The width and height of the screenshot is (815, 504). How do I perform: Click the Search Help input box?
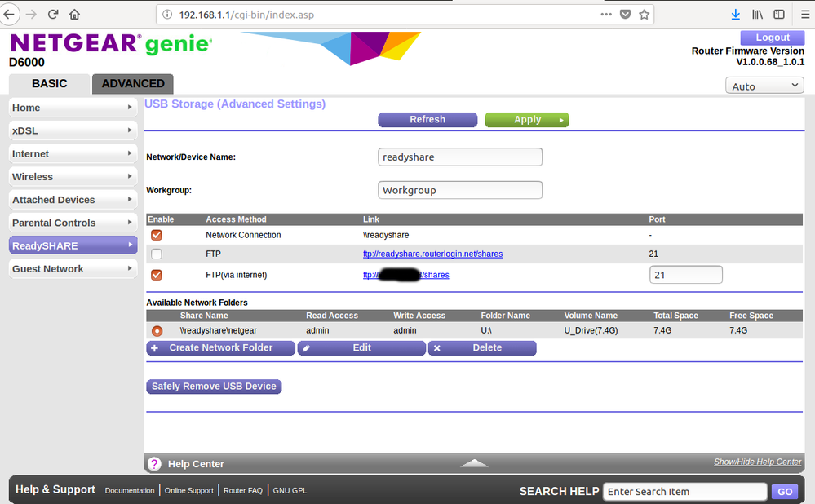(684, 492)
